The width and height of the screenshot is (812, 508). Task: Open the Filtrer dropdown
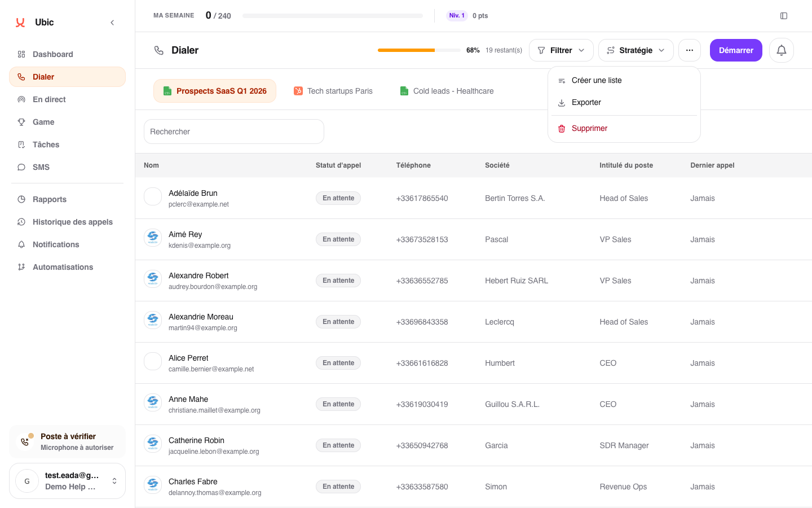click(561, 50)
